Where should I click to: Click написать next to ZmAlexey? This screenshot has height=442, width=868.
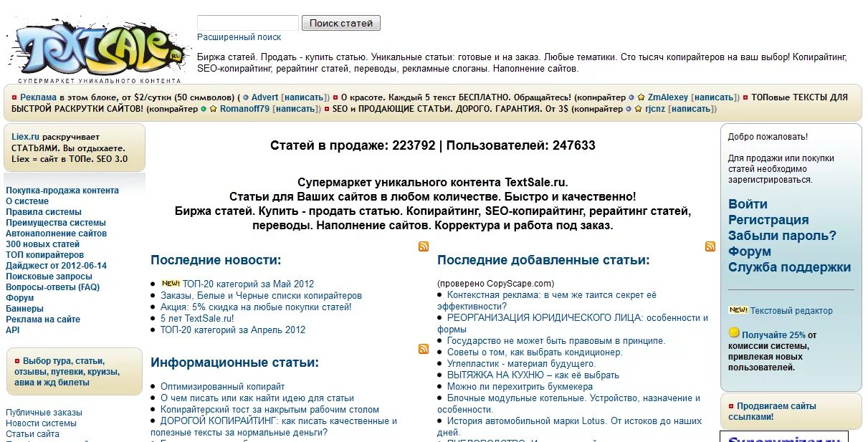click(x=715, y=97)
